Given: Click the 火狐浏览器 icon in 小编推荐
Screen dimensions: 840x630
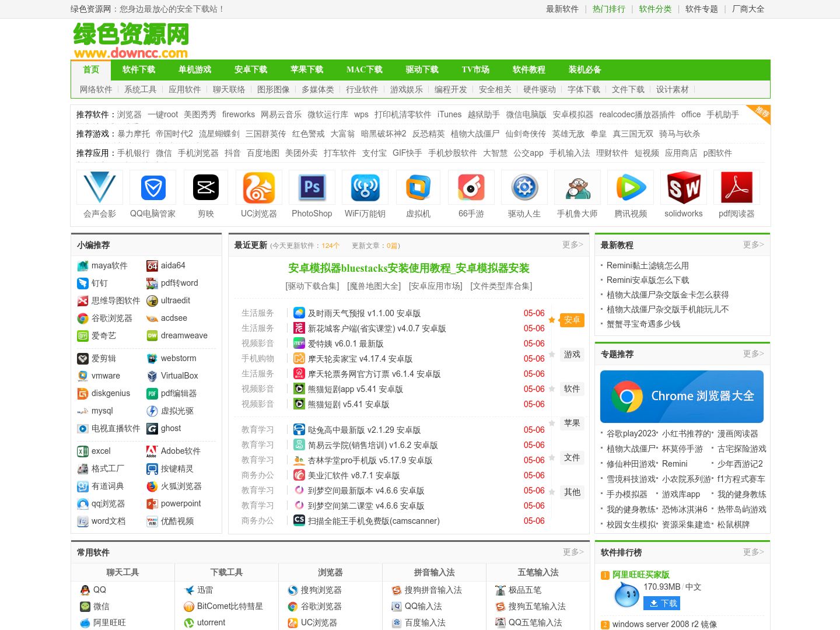Looking at the screenshot, I should point(152,487).
